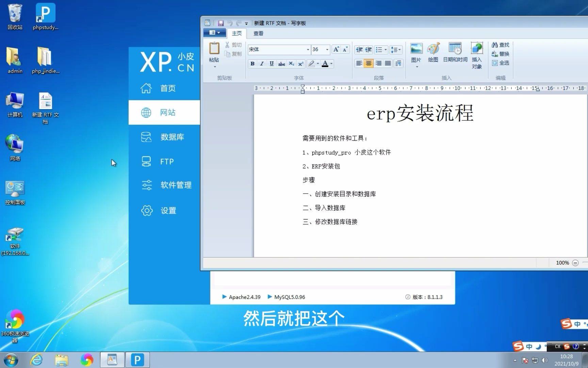The width and height of the screenshot is (588, 368).
Task: Click the zoom out minus button
Action: pos(575,263)
